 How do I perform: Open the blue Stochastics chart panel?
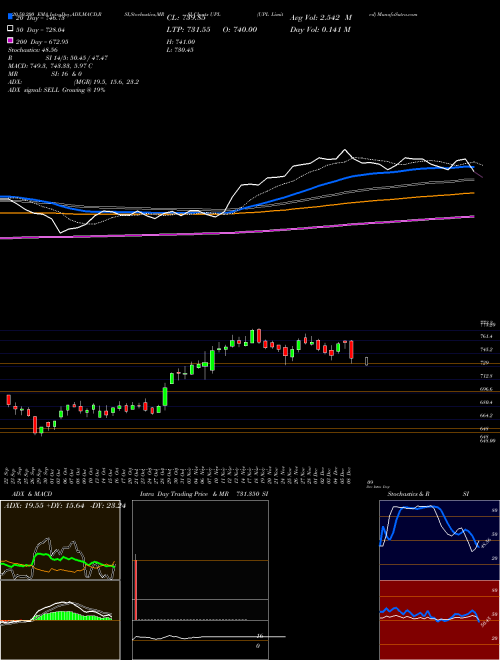[439, 540]
